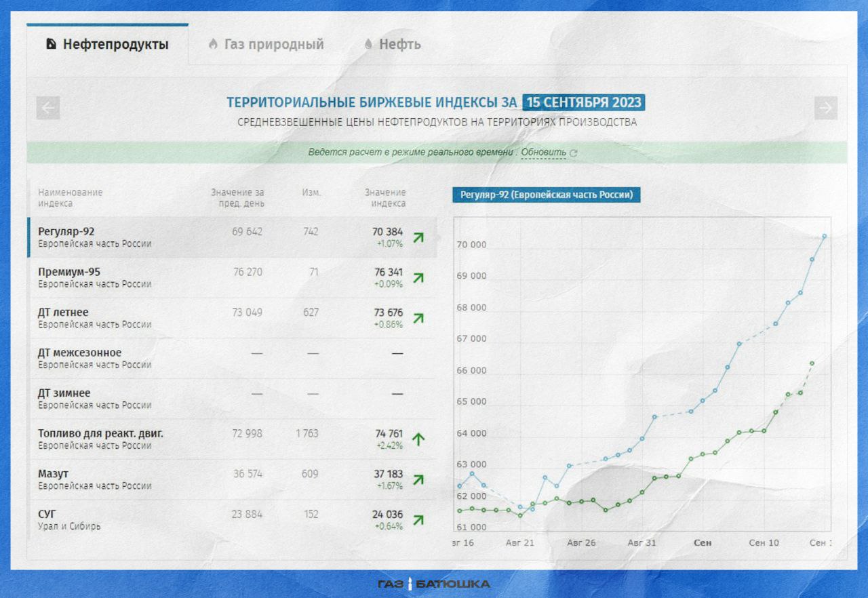The height and width of the screenshot is (598, 868).
Task: Click the Нефтепродукты tab document icon
Action: click(51, 45)
